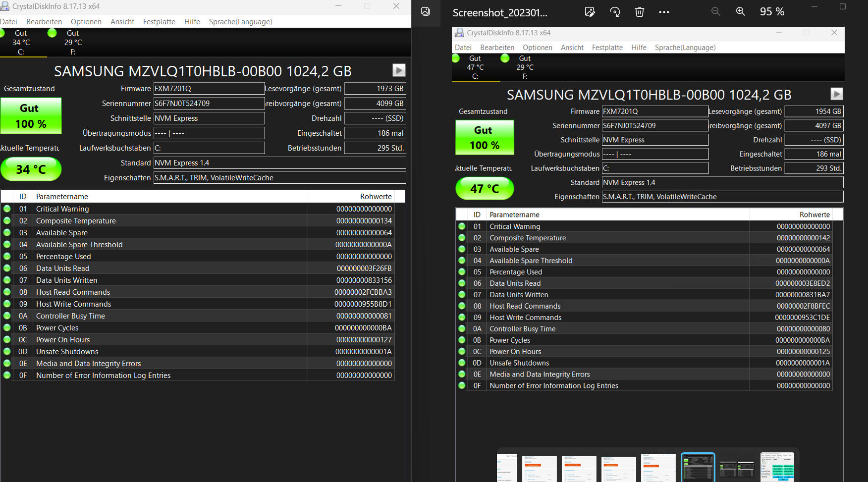The height and width of the screenshot is (482, 868).
Task: Click the 1973 GB total reads value
Action: point(375,89)
